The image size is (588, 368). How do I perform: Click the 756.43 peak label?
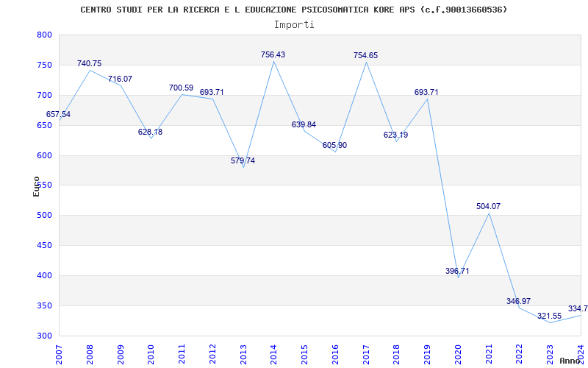(273, 54)
